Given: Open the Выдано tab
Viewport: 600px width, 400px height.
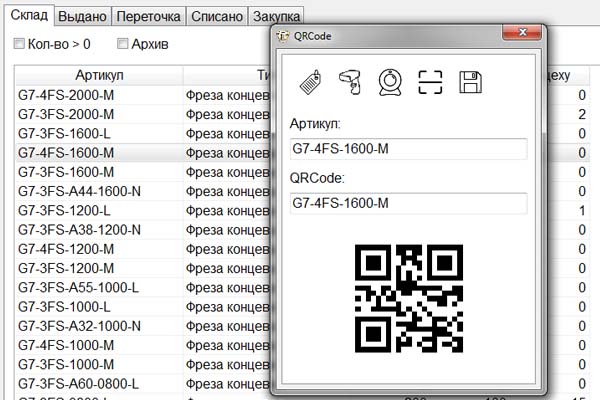Looking at the screenshot, I should click(82, 16).
